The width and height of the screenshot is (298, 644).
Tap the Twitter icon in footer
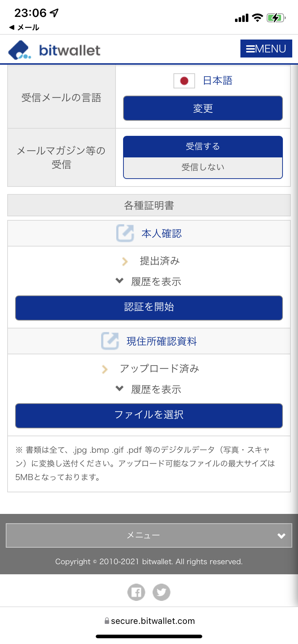(162, 592)
